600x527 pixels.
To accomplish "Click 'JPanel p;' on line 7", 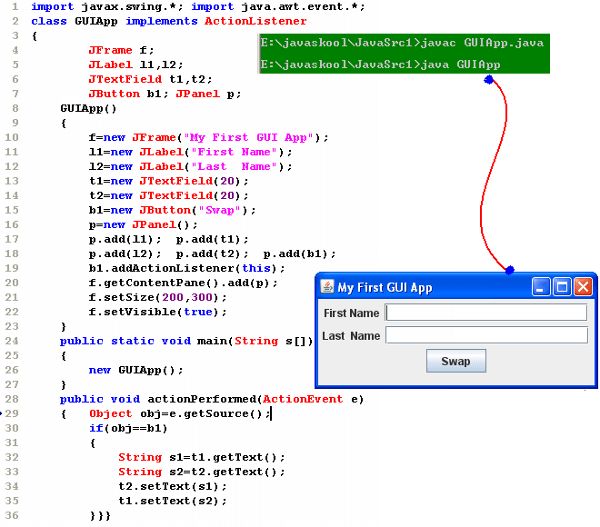I will [x=208, y=94].
